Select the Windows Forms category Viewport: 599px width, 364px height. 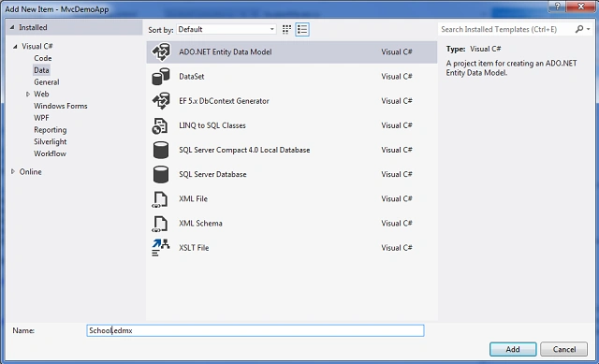click(x=60, y=106)
